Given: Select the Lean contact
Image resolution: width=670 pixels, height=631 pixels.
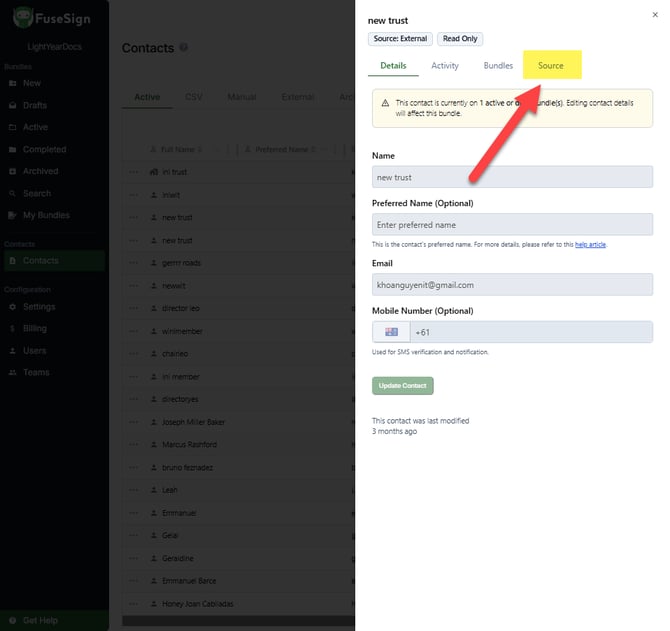Looking at the screenshot, I should tap(238, 490).
